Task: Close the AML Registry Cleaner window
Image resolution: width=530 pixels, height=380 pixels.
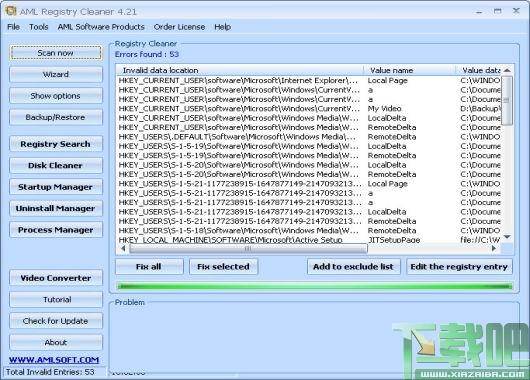Action: click(516, 11)
